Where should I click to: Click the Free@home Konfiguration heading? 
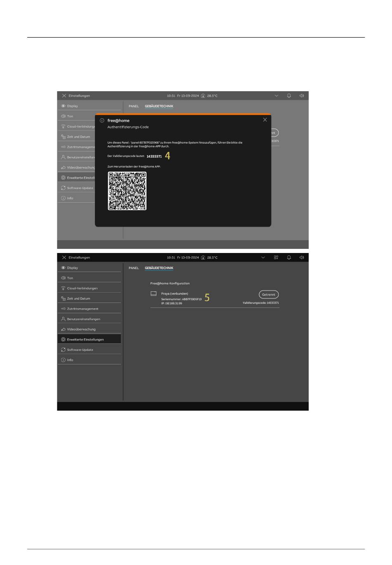click(x=170, y=284)
